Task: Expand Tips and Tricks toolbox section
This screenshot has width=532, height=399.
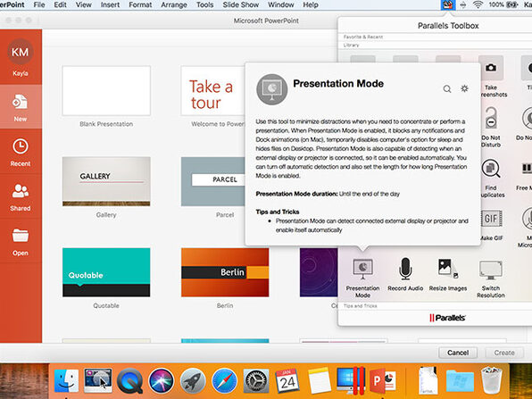Action: (360, 305)
